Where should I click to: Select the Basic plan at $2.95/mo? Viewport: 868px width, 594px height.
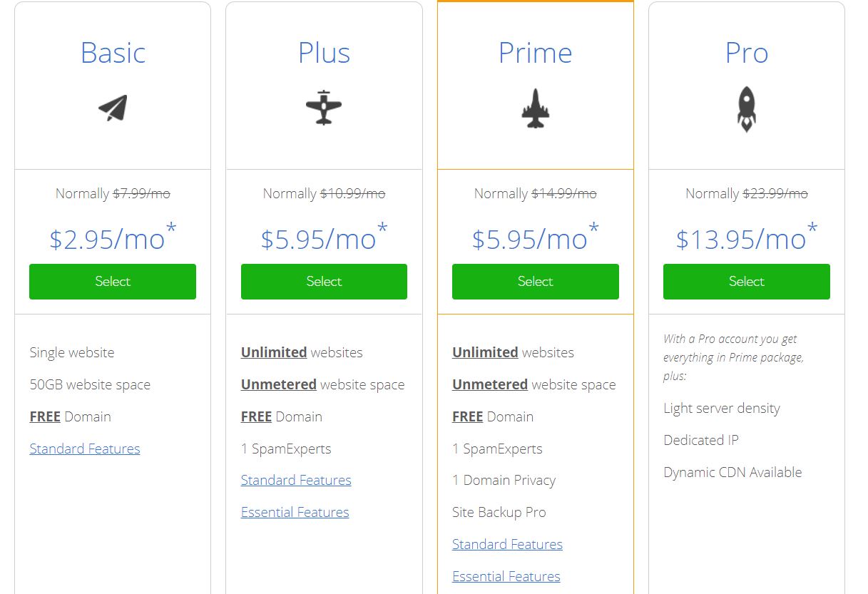[x=113, y=282]
